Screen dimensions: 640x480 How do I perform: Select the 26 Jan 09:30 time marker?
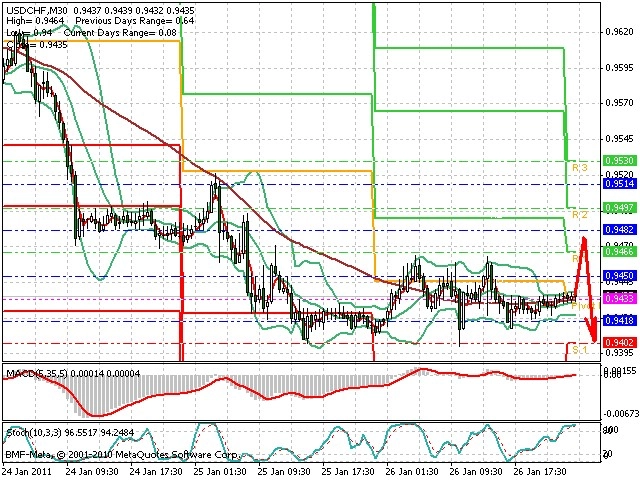pyautogui.click(x=476, y=472)
